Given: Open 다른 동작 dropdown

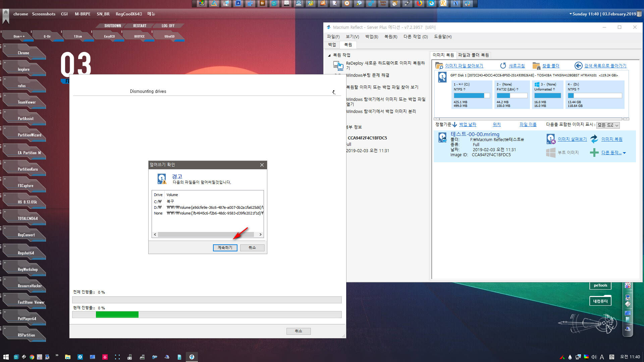Looking at the screenshot, I should (613, 153).
